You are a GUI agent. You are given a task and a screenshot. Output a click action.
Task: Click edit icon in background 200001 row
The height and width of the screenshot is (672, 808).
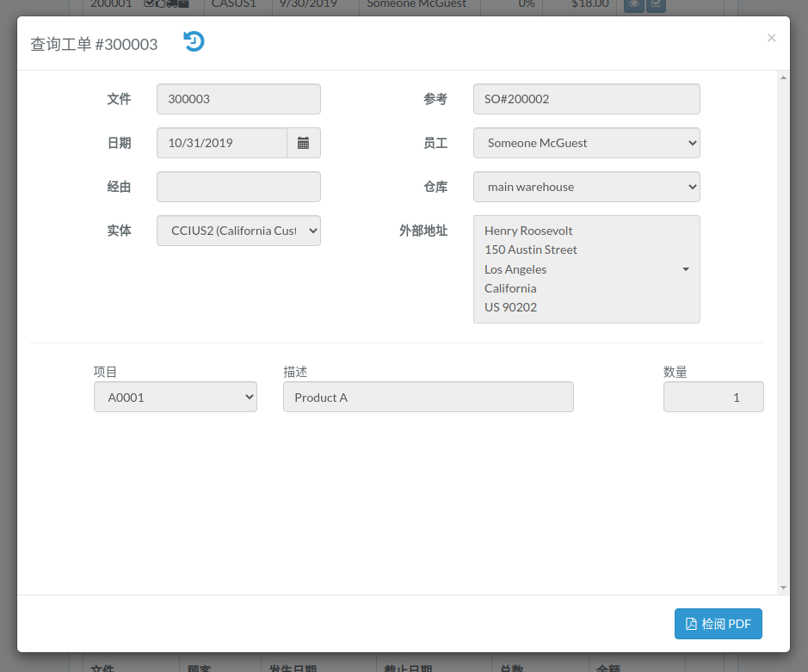(656, 4)
